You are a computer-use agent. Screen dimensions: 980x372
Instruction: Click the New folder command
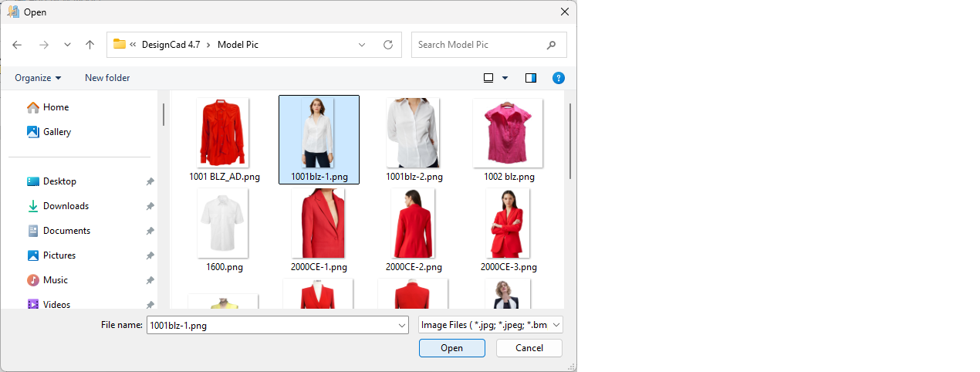coord(107,78)
